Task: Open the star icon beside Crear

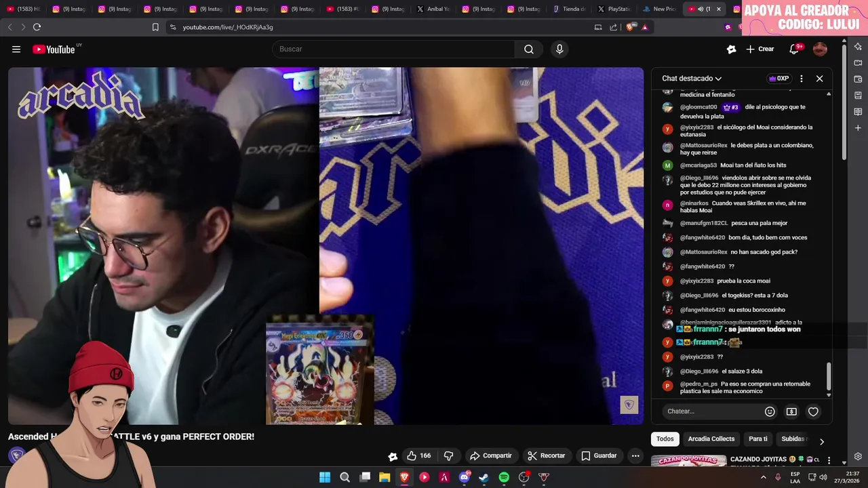Action: point(731,49)
